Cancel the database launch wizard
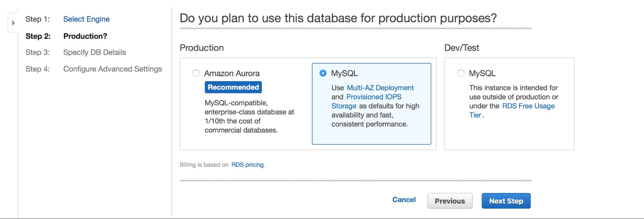Screen dimensions: 644x219 (x=404, y=200)
